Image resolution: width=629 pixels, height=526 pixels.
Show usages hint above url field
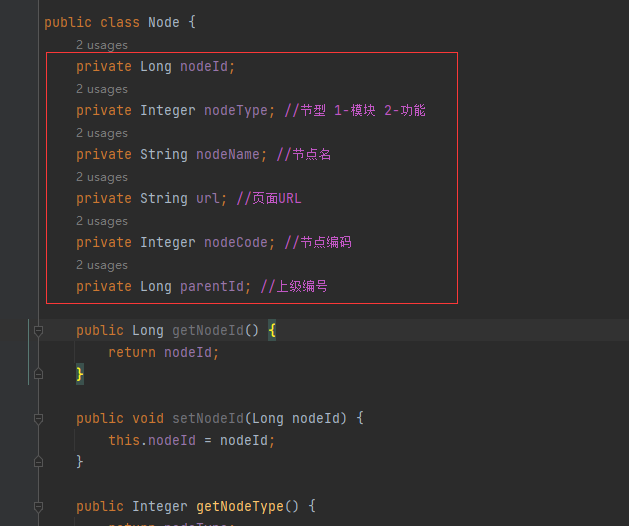click(101, 177)
